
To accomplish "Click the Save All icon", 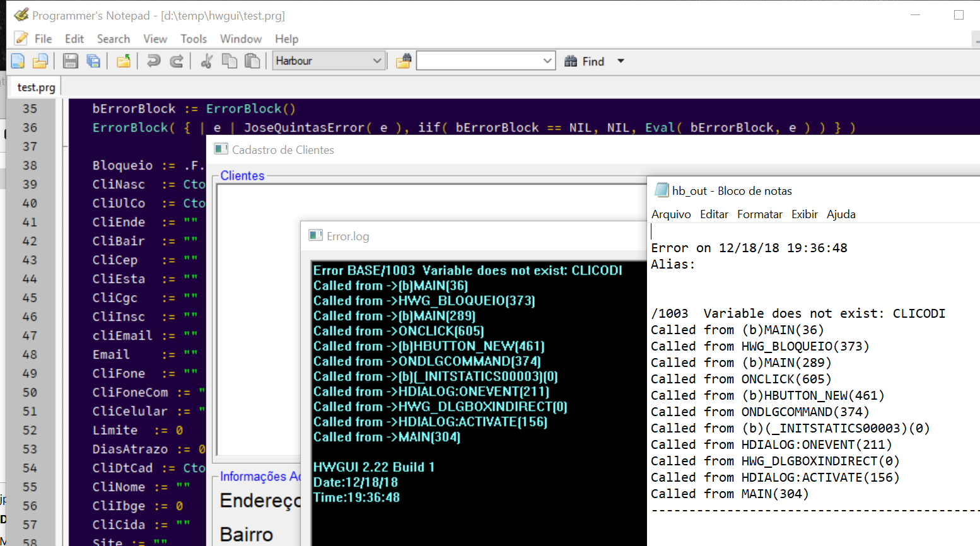I will pyautogui.click(x=93, y=61).
